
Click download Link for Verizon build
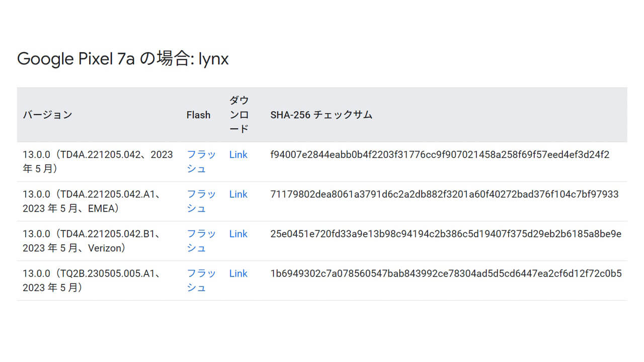click(x=238, y=234)
